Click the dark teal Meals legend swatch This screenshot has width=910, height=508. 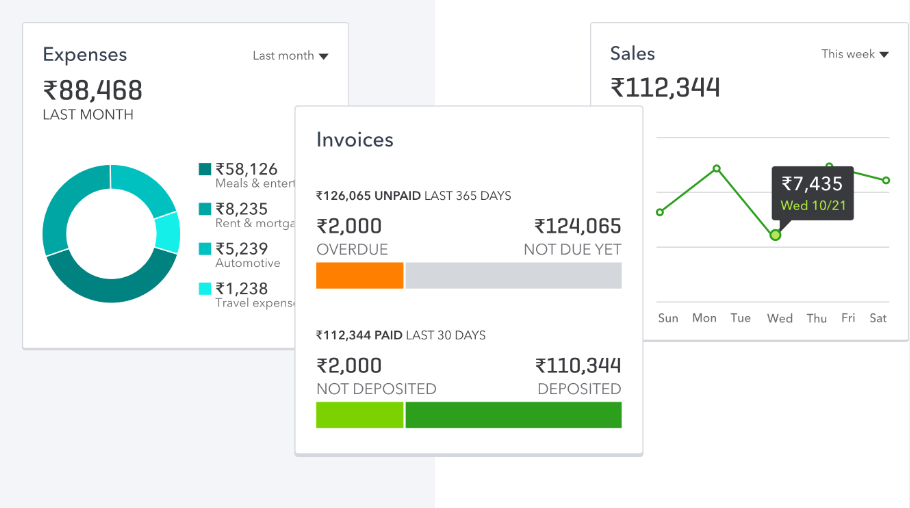pyautogui.click(x=205, y=170)
